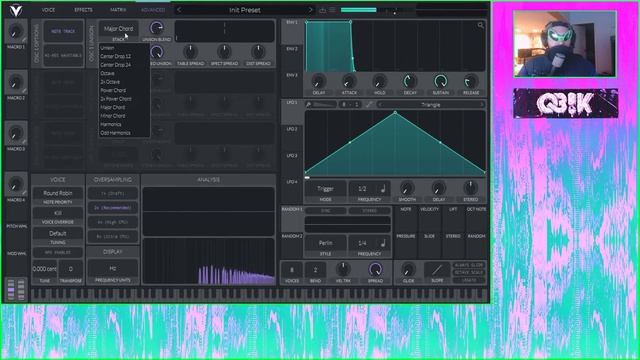Select the LFO 3 tab
Image resolution: width=640 pixels, height=360 pixels.
292,164
